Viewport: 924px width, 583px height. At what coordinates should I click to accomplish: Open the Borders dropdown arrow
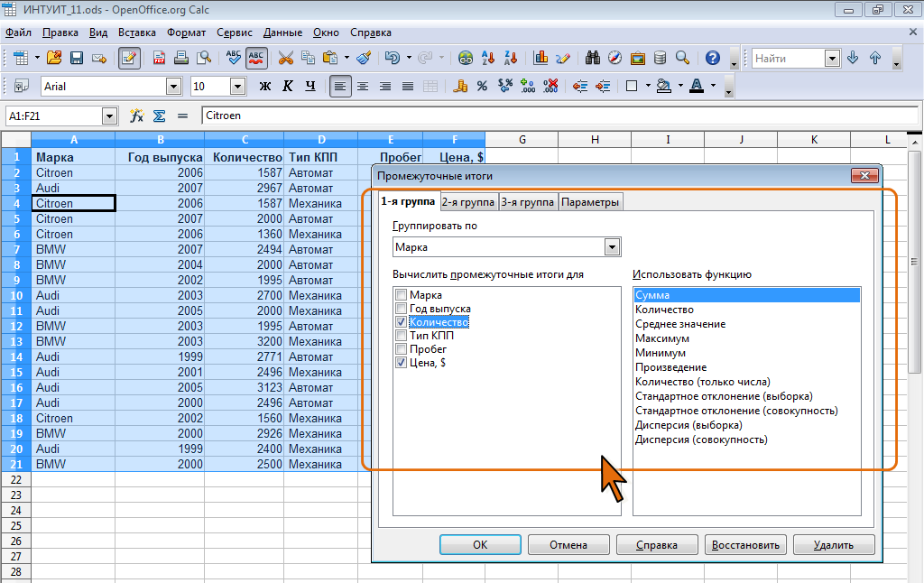click(x=648, y=86)
